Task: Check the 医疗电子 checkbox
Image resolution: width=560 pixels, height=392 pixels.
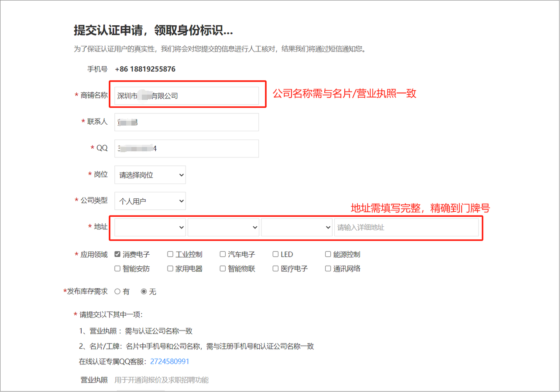Action: click(275, 269)
